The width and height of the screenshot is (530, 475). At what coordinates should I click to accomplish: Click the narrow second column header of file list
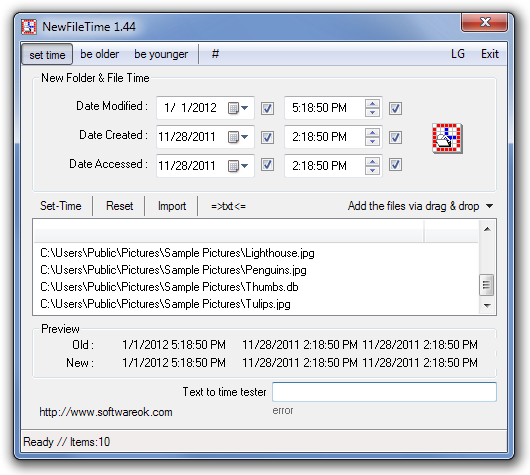[x=451, y=232]
